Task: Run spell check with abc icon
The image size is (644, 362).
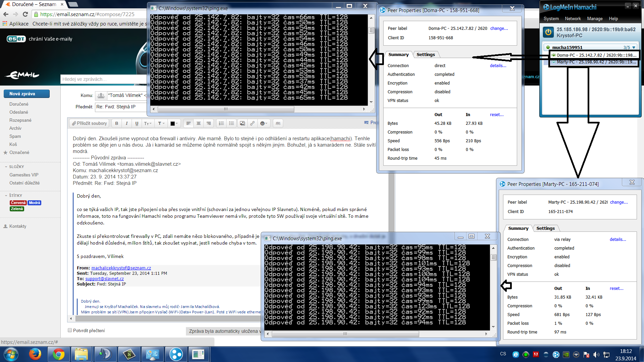Action: click(x=278, y=123)
